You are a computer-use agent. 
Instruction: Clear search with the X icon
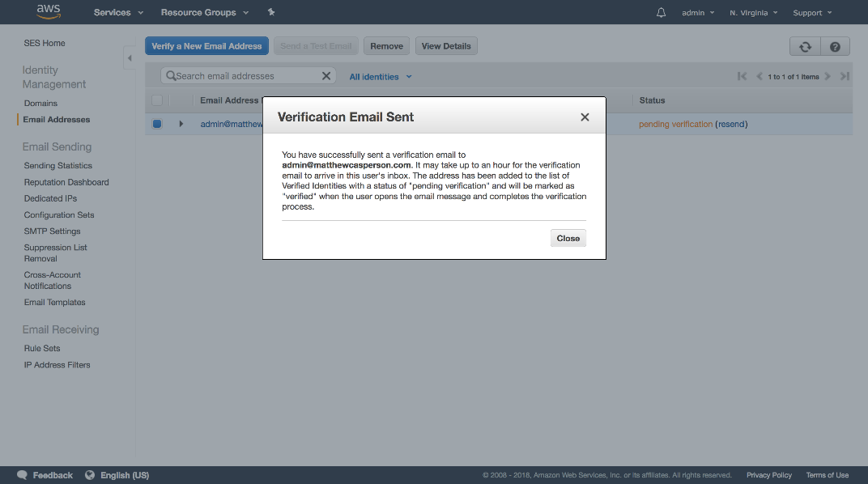(x=326, y=76)
